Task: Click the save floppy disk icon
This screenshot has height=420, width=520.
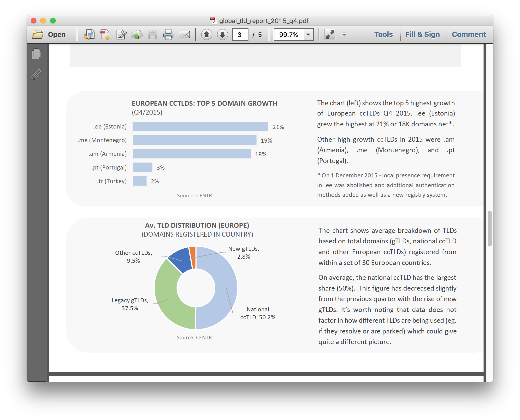Action: (x=153, y=35)
